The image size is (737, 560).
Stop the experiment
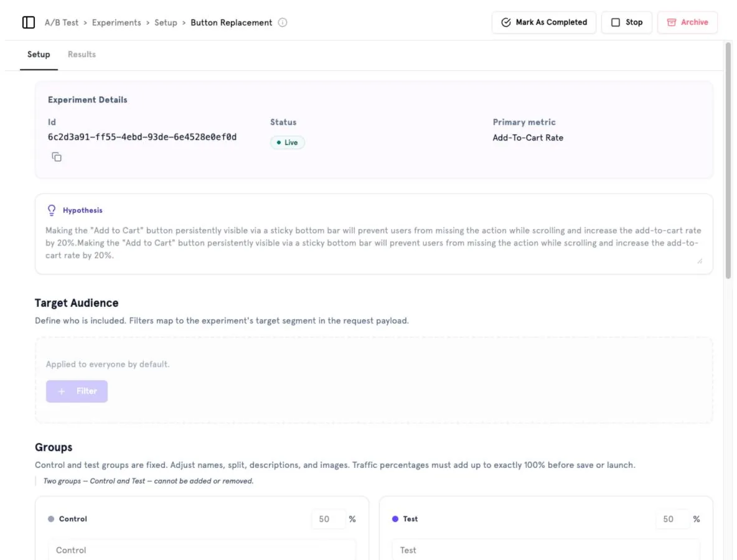[x=627, y=22]
